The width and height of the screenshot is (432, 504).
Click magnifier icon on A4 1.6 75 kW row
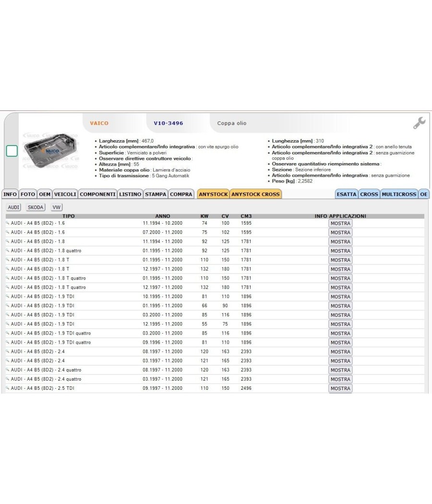coord(8,232)
